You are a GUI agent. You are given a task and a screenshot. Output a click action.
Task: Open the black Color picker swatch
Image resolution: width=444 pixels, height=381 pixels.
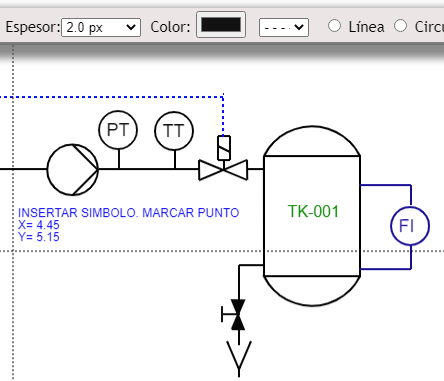click(221, 25)
